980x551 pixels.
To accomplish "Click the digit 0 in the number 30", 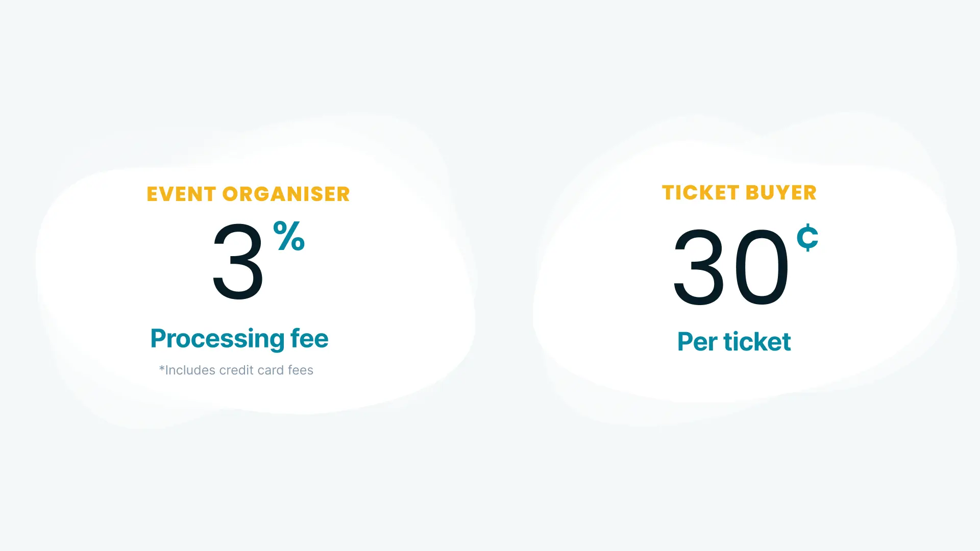I will pyautogui.click(x=761, y=267).
